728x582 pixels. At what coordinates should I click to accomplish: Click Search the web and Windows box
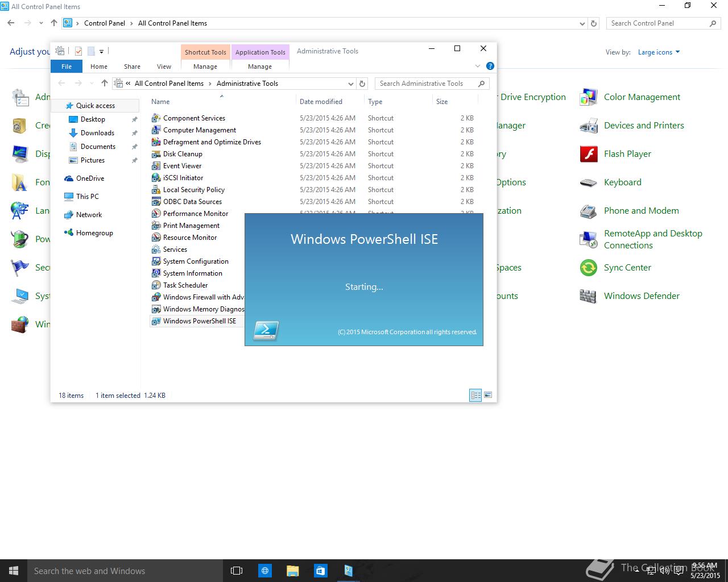(x=125, y=571)
